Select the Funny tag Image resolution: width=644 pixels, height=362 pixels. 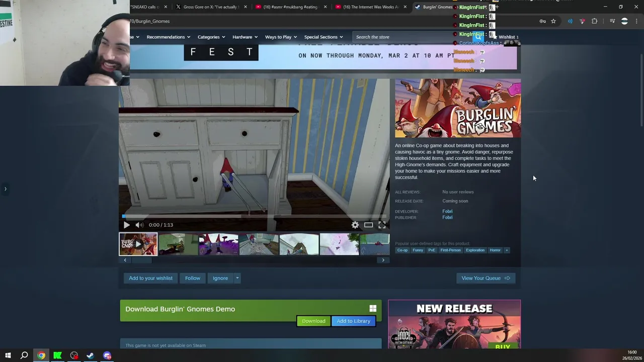[418, 250]
